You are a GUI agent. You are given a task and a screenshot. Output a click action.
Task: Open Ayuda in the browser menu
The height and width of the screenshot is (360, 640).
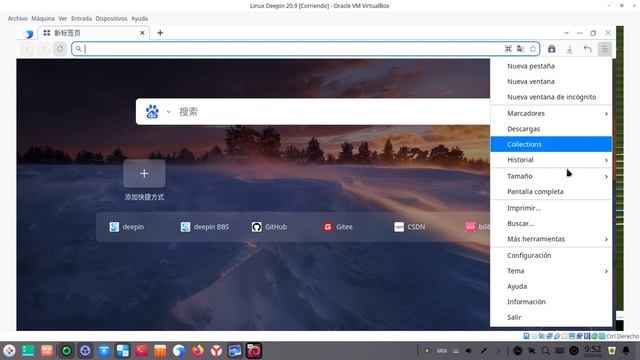click(551, 286)
